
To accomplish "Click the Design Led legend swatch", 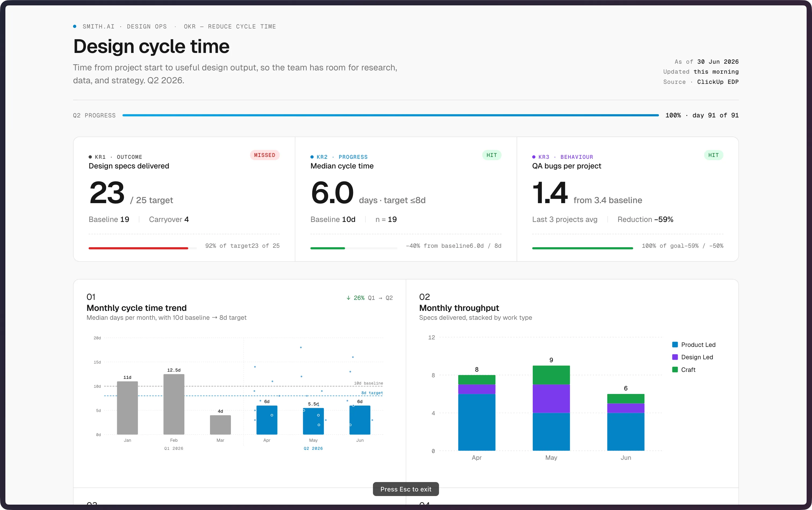I will click(675, 357).
